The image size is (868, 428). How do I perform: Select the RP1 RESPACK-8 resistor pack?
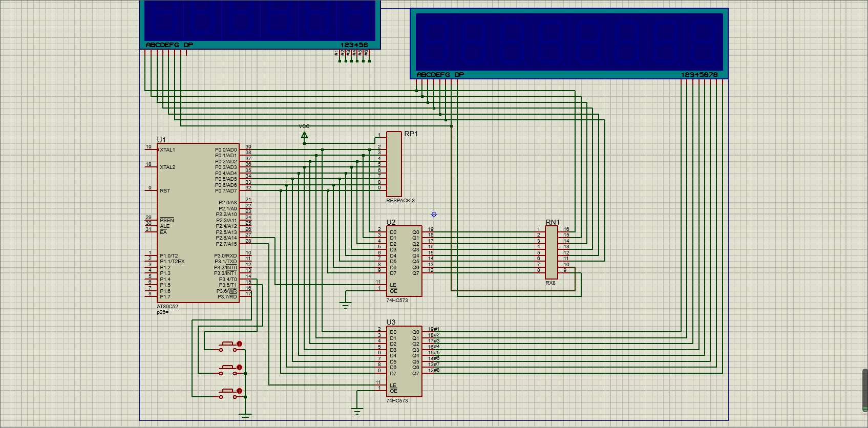[394, 164]
